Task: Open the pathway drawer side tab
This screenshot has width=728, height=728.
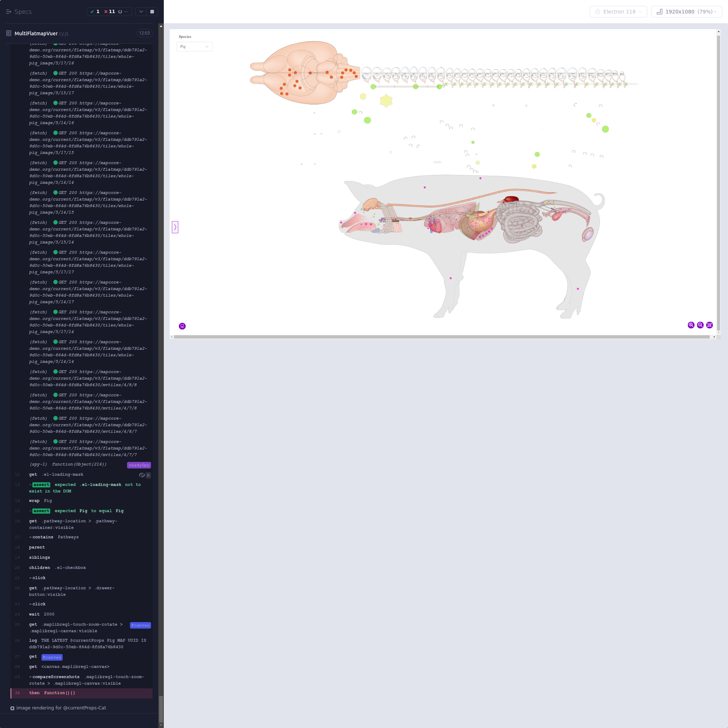Action: pyautogui.click(x=175, y=227)
